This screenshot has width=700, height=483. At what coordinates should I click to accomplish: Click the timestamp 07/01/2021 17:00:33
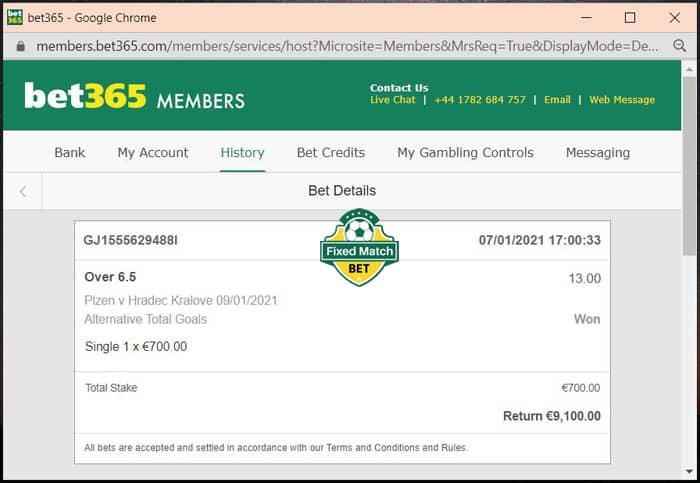click(540, 240)
